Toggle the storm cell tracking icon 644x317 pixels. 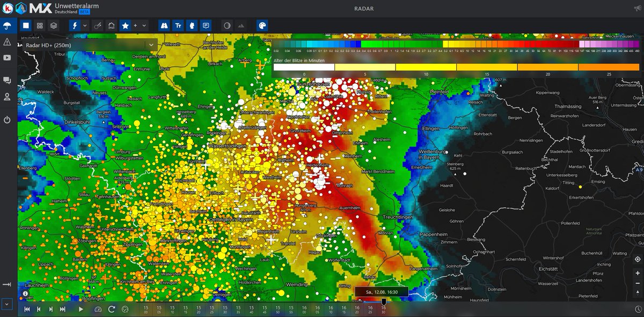(98, 25)
